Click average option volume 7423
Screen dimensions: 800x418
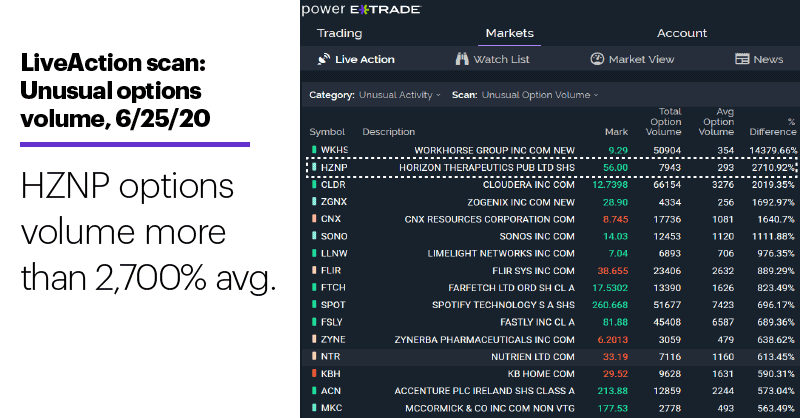723,305
